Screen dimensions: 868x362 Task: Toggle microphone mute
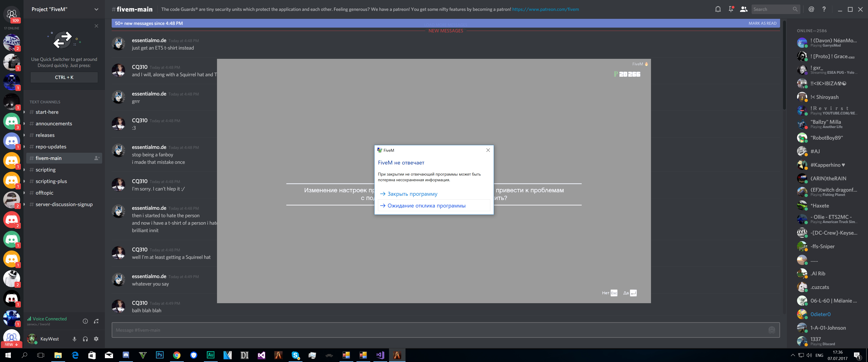[x=74, y=339]
